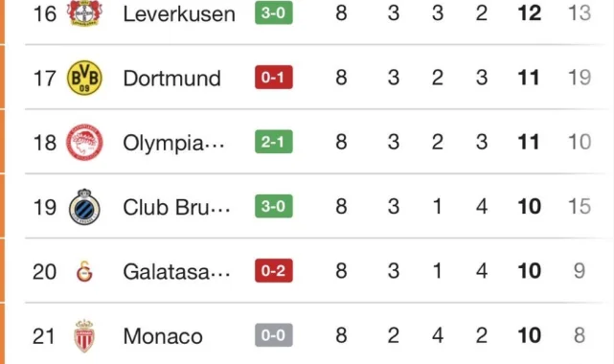The height and width of the screenshot is (364, 614).
Task: Click the AS Monaco crest
Action: [84, 336]
